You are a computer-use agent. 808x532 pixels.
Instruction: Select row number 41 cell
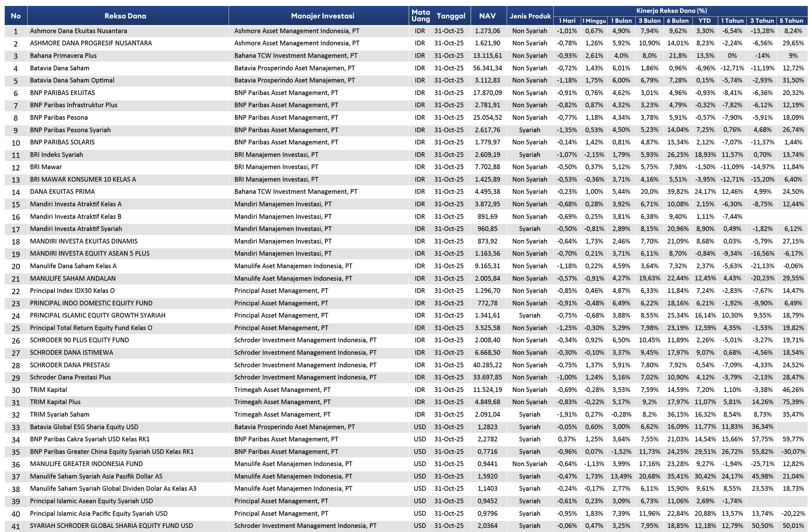click(x=16, y=526)
